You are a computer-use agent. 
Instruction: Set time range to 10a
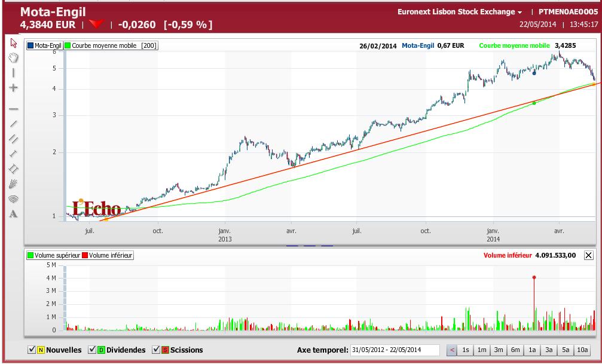(x=583, y=350)
